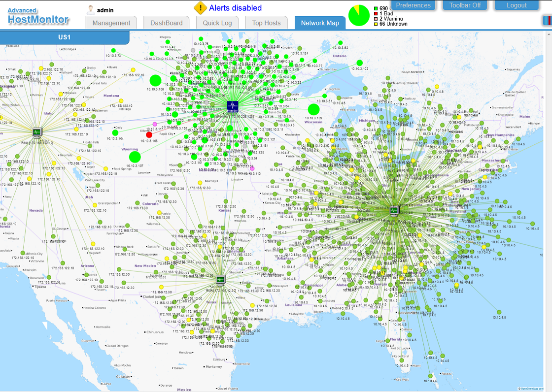The width and height of the screenshot is (552, 392).
Task: Click the Toolbar Off button
Action: click(465, 5)
